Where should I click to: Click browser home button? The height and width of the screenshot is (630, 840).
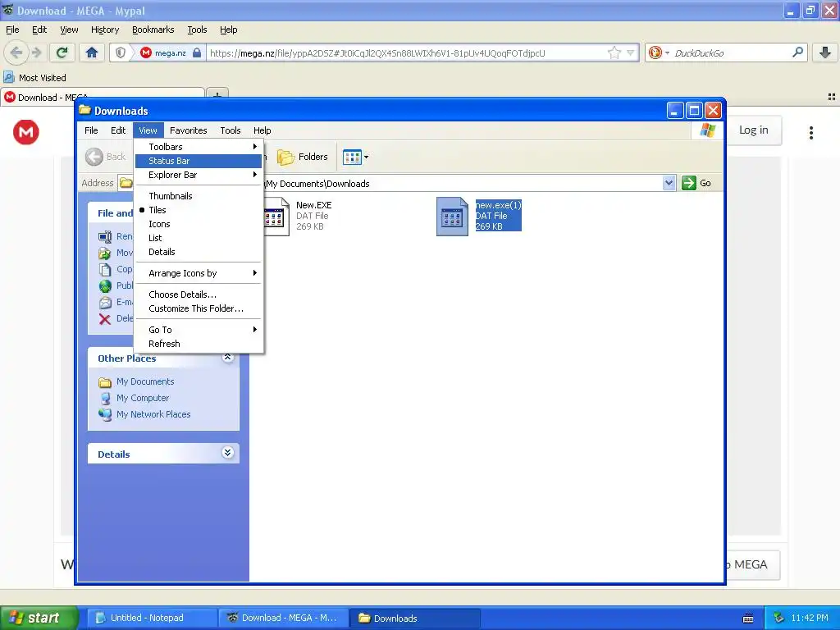pos(92,52)
